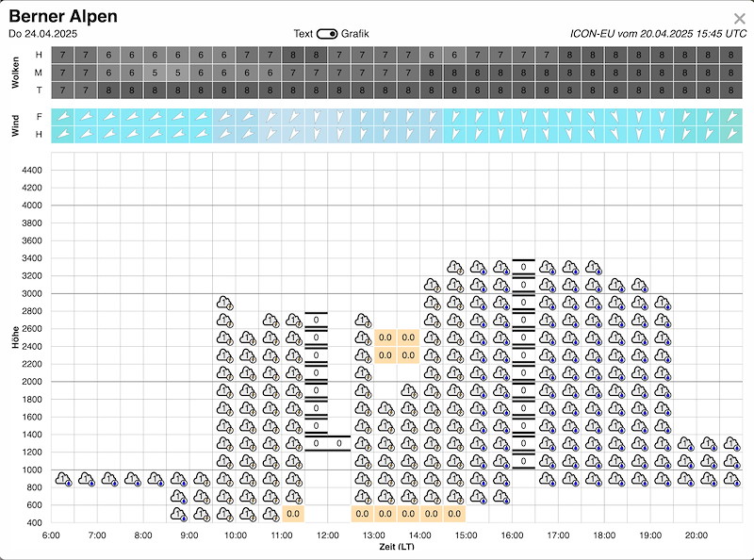Click the 12:00 label on the time axis
Viewport: 754px width, 560px height.
coord(327,535)
